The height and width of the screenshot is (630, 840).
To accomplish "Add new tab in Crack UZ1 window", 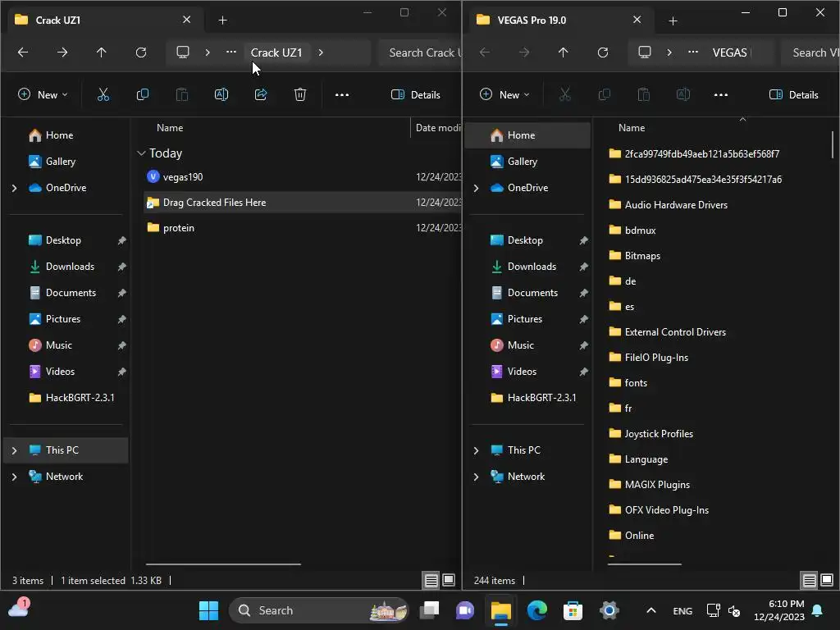I will tap(223, 21).
